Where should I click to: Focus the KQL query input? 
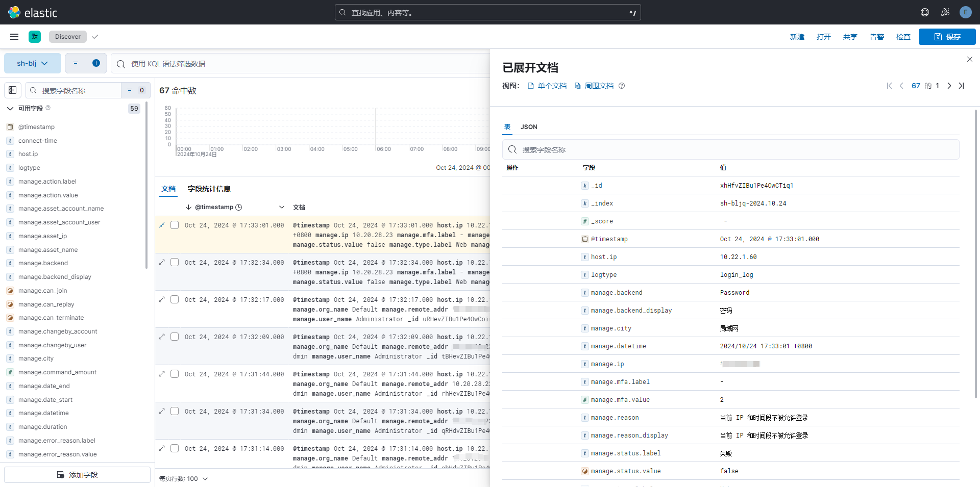(301, 64)
